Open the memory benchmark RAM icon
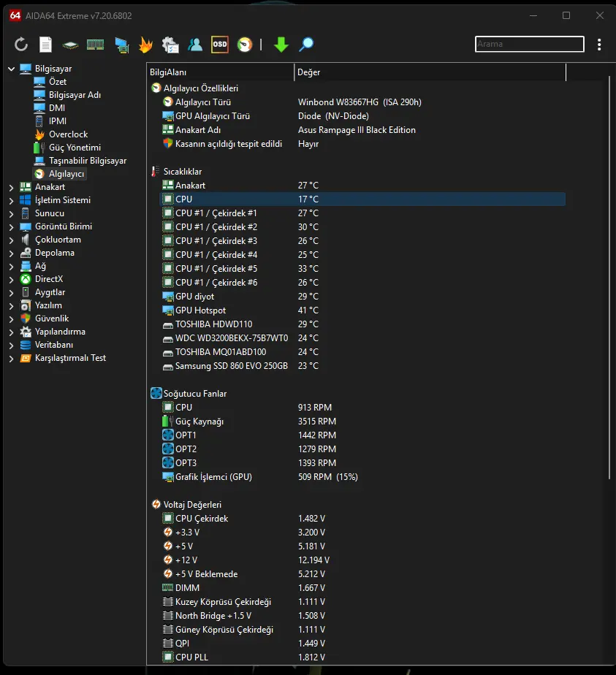616x675 pixels. [95, 45]
